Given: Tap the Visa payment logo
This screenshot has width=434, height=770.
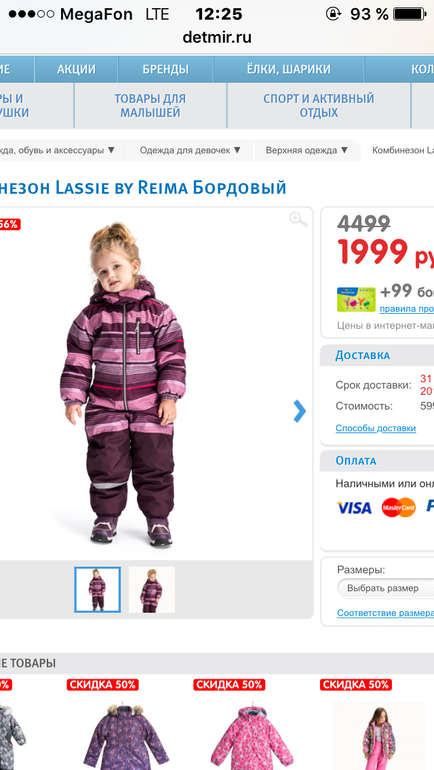Looking at the screenshot, I should [x=354, y=508].
